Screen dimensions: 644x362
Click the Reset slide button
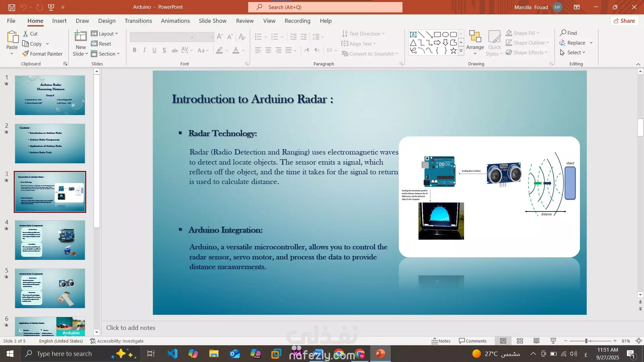click(x=101, y=44)
